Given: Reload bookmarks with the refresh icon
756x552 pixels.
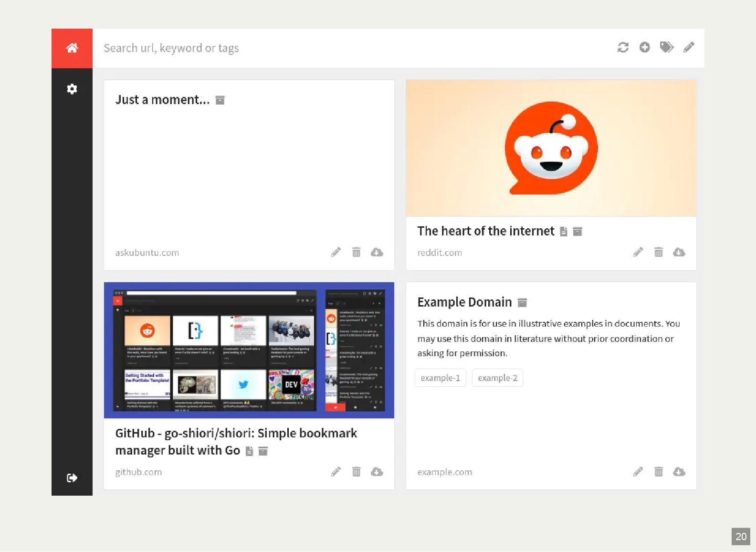Looking at the screenshot, I should pos(623,47).
